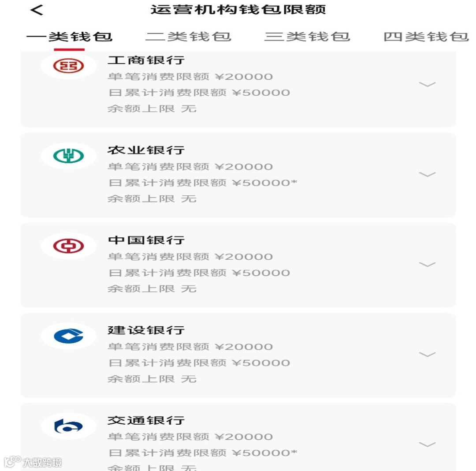This screenshot has height=471, width=476.
Task: Click the Bank of Communications 交通银行 logo
Action: (x=69, y=426)
